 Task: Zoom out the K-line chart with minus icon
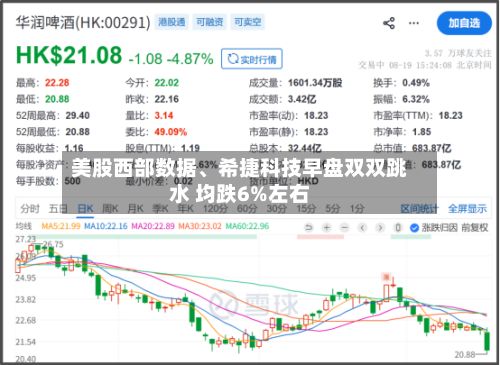[344, 228]
